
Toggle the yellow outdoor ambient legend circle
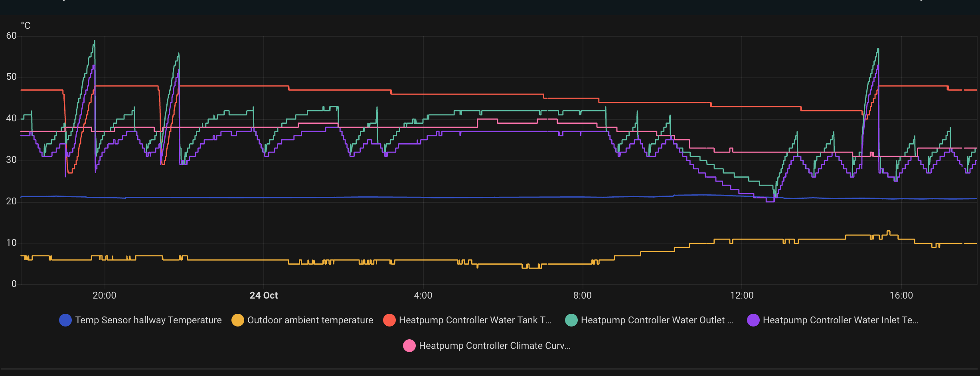(x=238, y=320)
